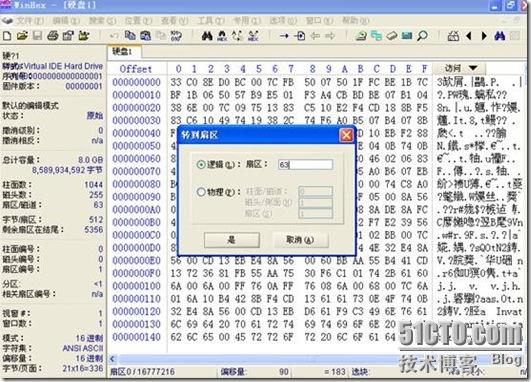This screenshot has height=382, width=531.
Task: Click the 扇区 input field containing 63
Action: coord(305,165)
